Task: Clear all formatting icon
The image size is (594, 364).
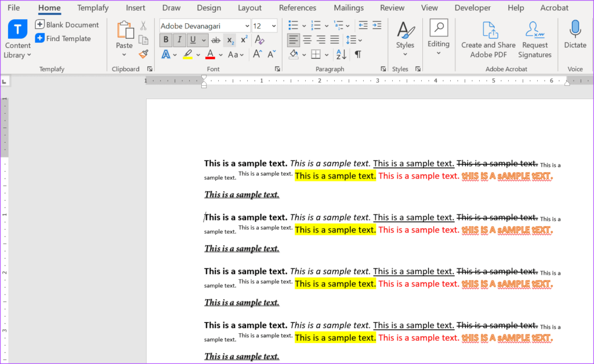Action: 259,40
